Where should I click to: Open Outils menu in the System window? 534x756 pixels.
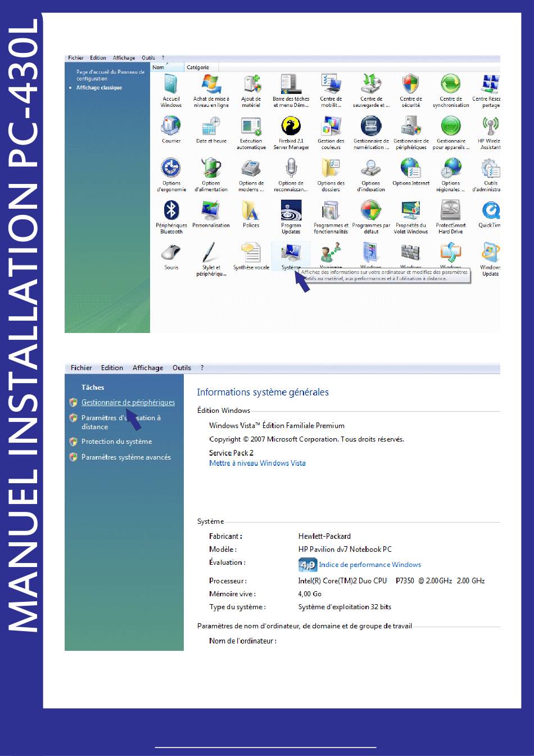click(x=182, y=368)
